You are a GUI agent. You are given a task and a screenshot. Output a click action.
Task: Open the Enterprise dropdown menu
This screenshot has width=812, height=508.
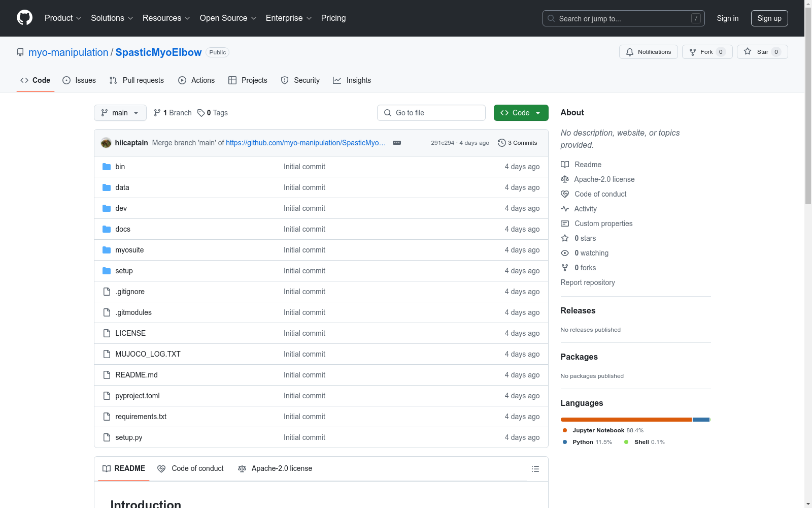click(x=289, y=18)
